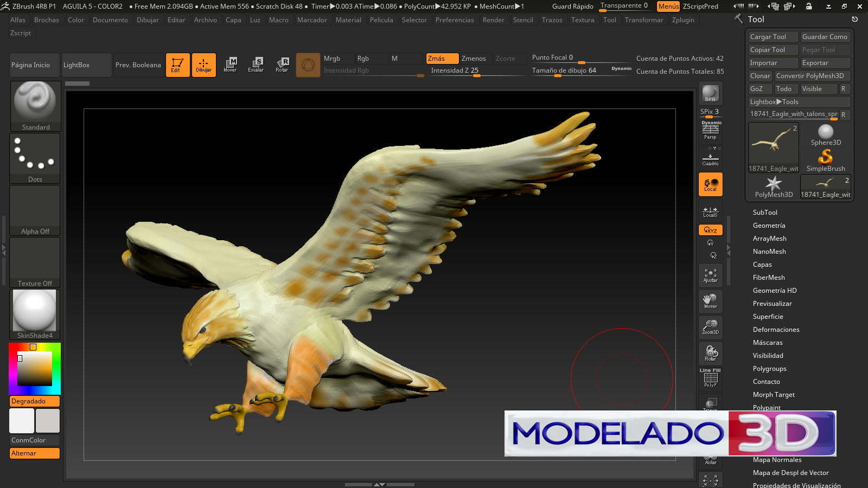This screenshot has width=868, height=488.
Task: Click the Punto Focal slider
Action: click(580, 58)
